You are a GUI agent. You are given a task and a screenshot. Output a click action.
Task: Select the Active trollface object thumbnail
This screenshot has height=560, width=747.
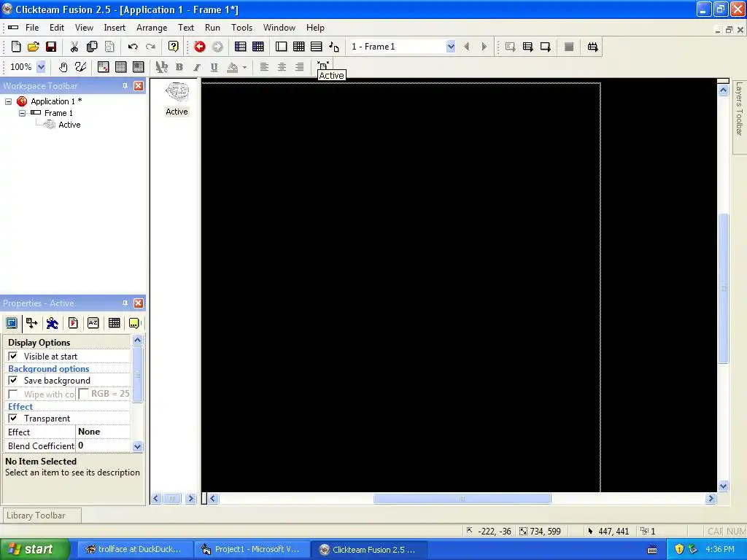coord(177,93)
